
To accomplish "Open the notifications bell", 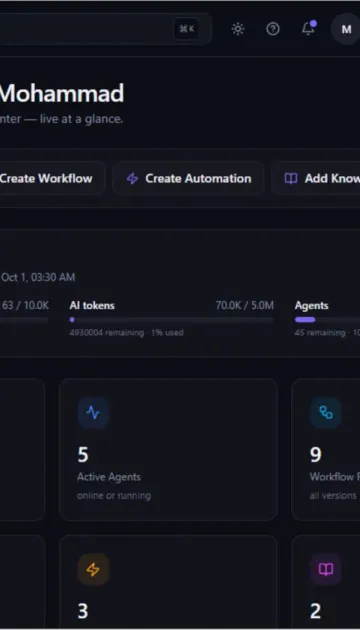I will click(308, 29).
